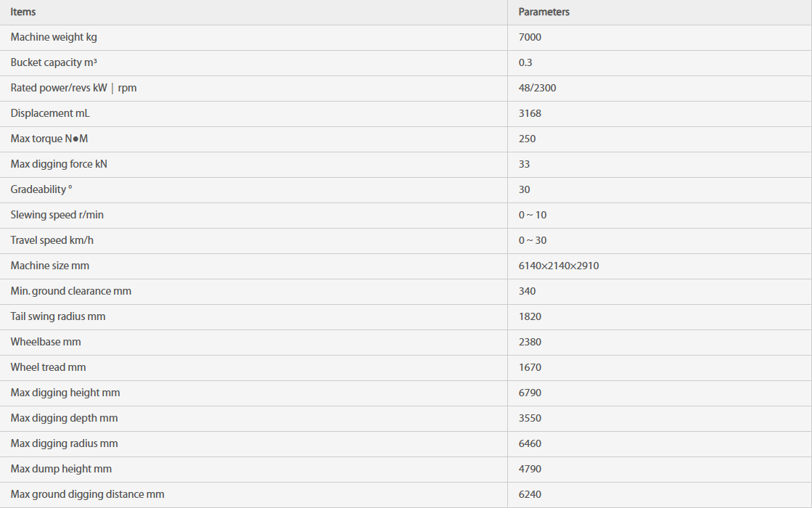Select Max ground digging distance mm label
This screenshot has height=508, width=812.
point(87,494)
